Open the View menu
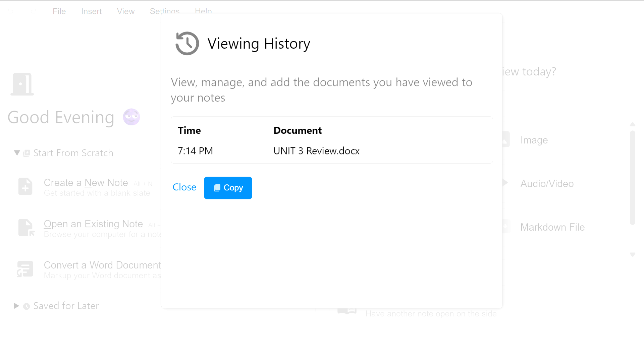Screen dimensions: 644x362 pyautogui.click(x=125, y=11)
